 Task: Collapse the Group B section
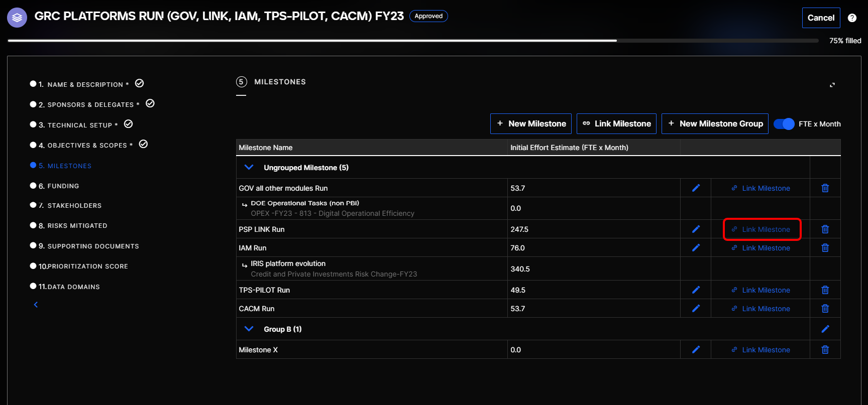(249, 329)
